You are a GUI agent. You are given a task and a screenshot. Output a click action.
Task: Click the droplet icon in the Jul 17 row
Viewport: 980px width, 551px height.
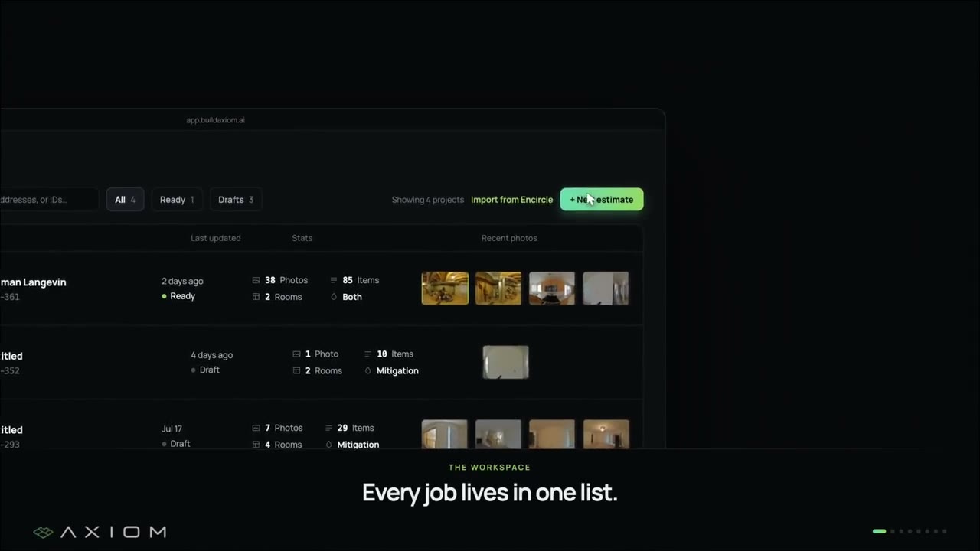(329, 445)
